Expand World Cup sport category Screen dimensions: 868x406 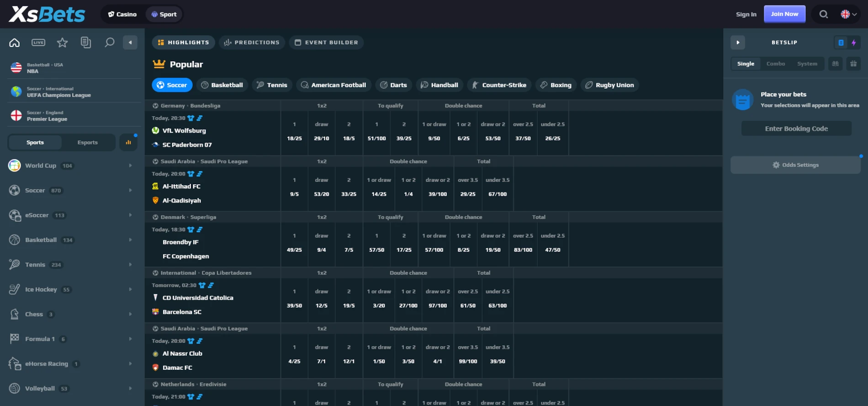(x=73, y=166)
